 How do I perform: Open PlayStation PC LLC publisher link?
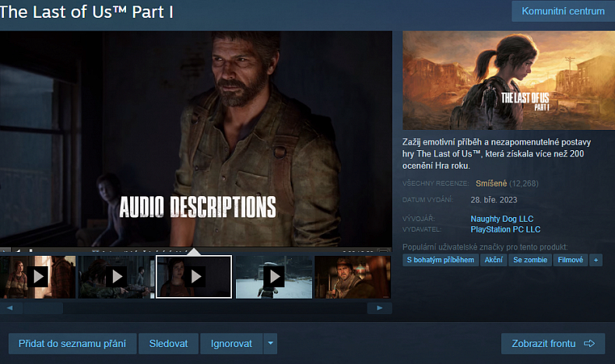pos(505,229)
